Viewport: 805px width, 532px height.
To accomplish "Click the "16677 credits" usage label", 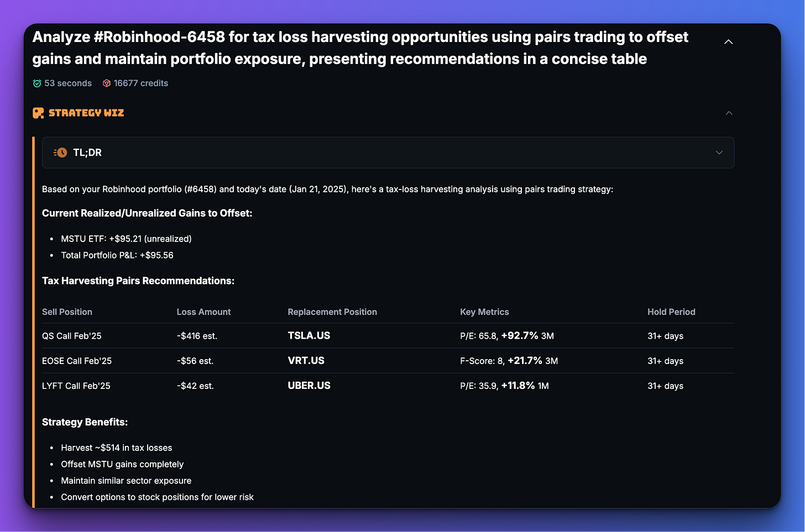I will coord(141,83).
